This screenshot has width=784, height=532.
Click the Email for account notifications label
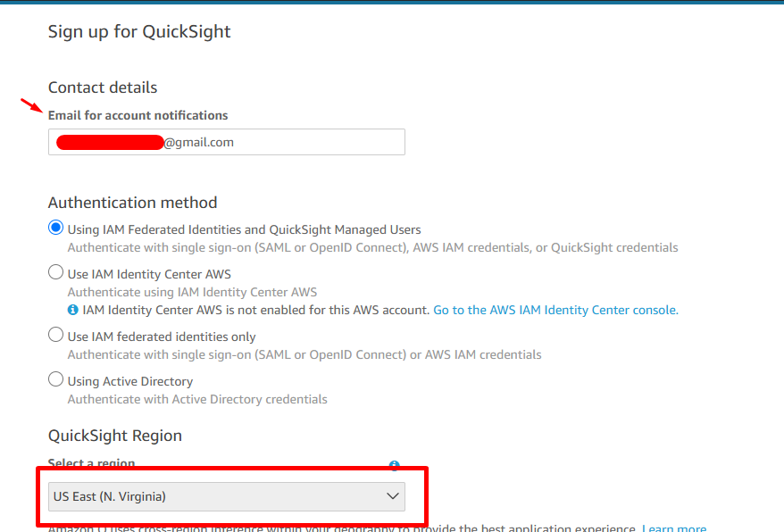click(138, 115)
